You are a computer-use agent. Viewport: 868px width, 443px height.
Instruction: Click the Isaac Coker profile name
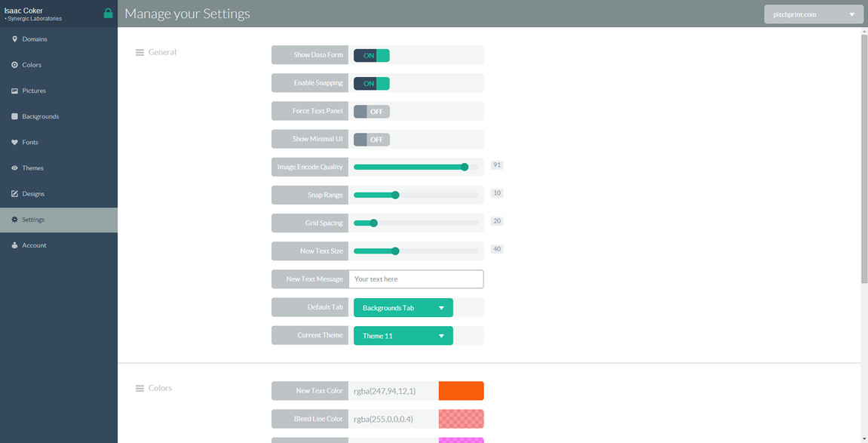coord(24,11)
